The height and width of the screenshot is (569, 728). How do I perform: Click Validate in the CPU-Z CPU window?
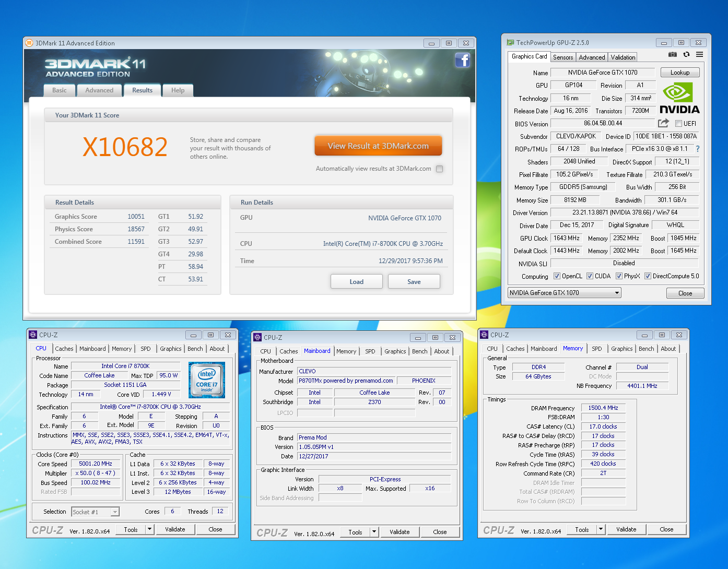175,529
